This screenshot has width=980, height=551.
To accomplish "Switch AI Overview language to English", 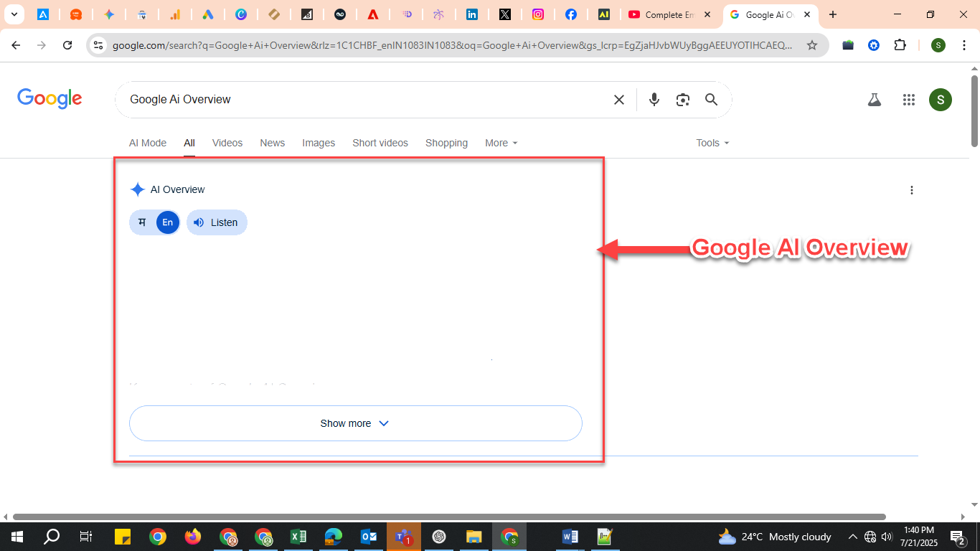I will (167, 222).
